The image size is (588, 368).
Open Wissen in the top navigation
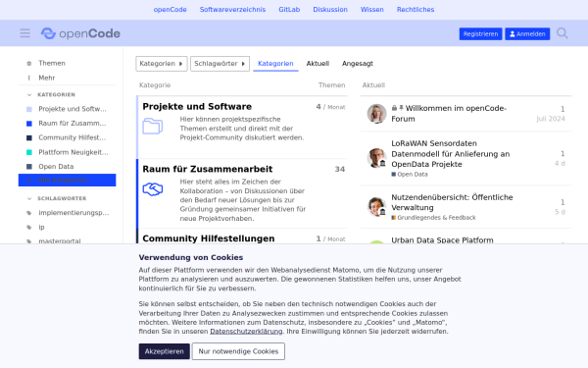[x=372, y=10]
